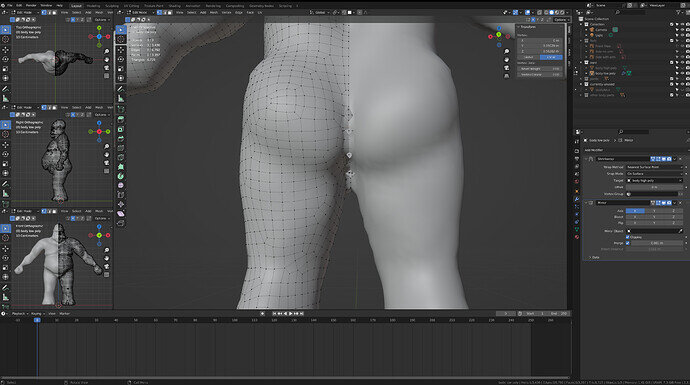Select the Move tool in main viewport toolbar
This screenshot has width=690, height=385.
[121, 50]
